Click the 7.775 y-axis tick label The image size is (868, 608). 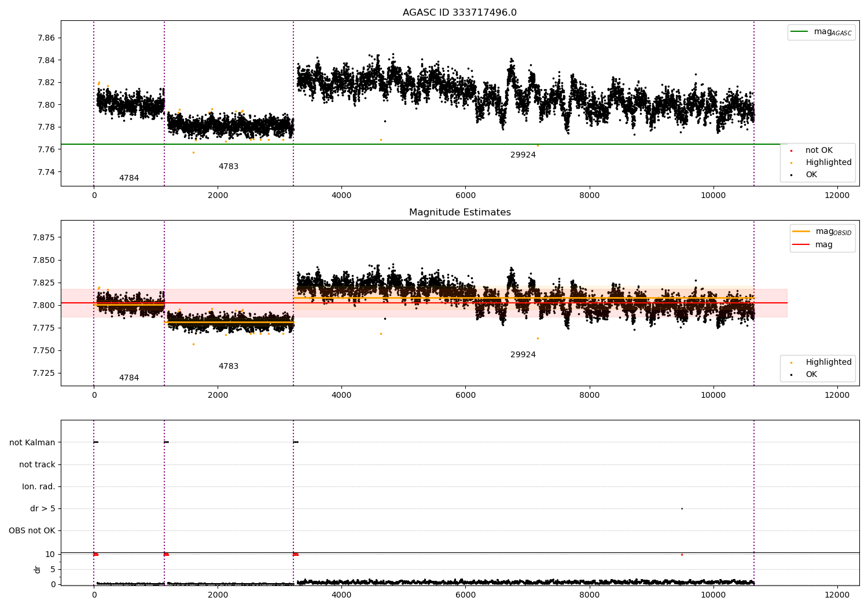tap(43, 328)
